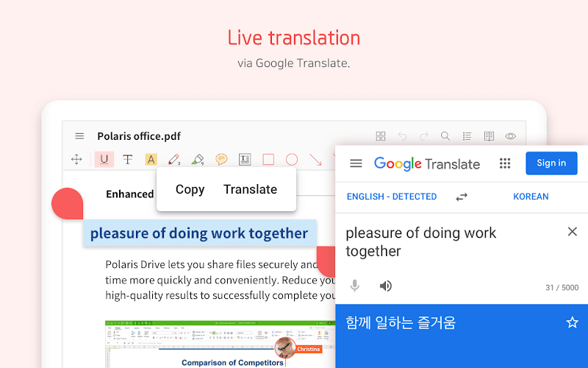This screenshot has width=588, height=368.
Task: Save the translation with the star
Action: [572, 322]
